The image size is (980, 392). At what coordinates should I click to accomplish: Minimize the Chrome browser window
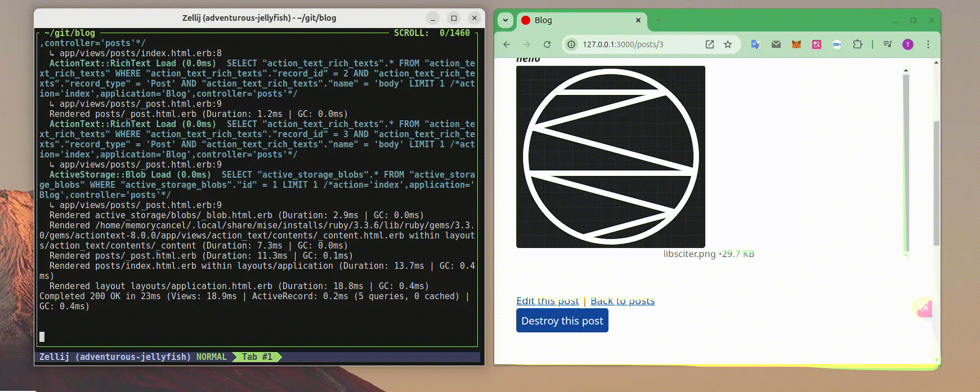pos(896,20)
